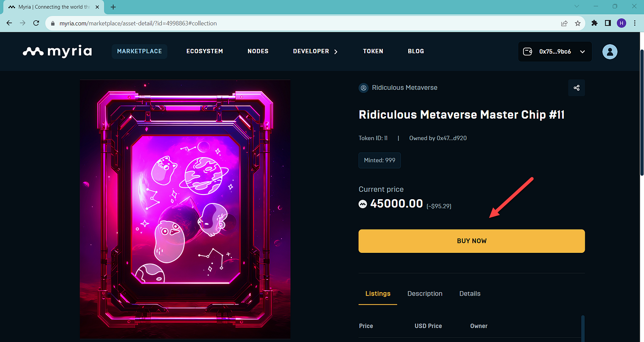Expand the DEVELOPER navigation chevron
Screen dimensions: 644x342
tap(336, 51)
